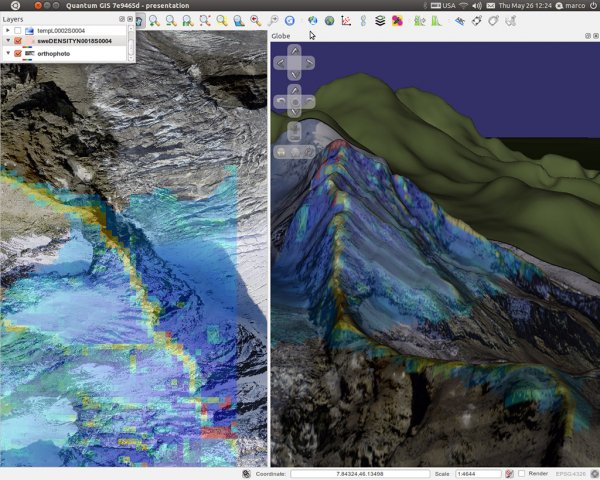
Task: Uncheck the sweDENSITYN0018S0004 layer checkbox
Action: 18,41
